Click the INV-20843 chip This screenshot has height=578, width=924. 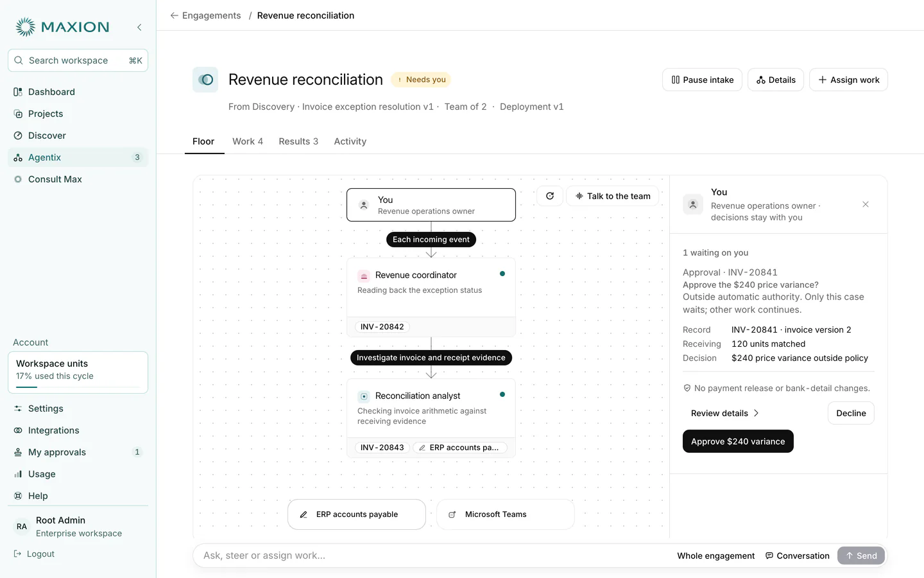[x=382, y=448]
